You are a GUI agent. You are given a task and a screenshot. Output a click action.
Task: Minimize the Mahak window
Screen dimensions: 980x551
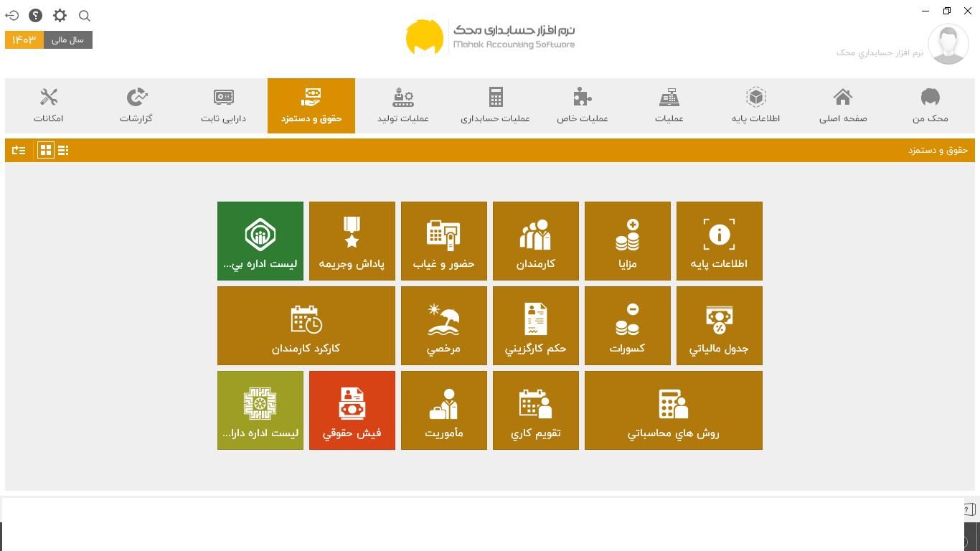click(925, 11)
